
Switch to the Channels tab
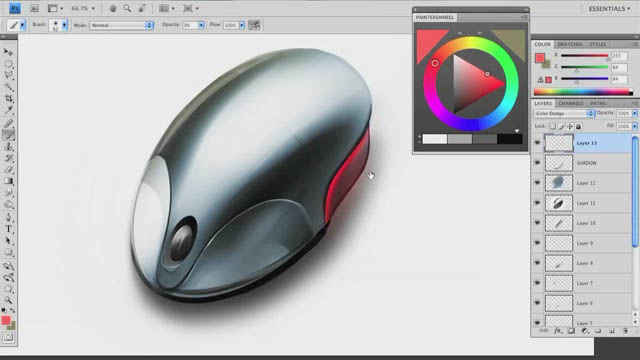[571, 103]
